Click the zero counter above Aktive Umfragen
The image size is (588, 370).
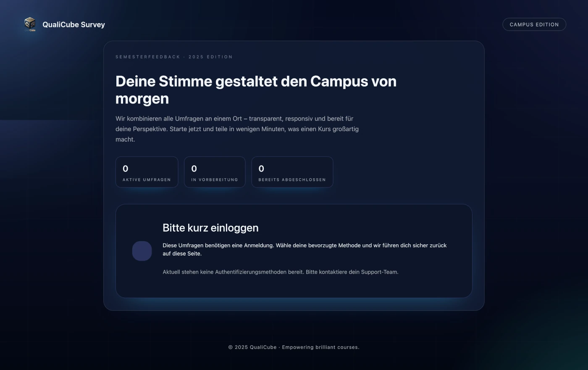click(x=125, y=169)
